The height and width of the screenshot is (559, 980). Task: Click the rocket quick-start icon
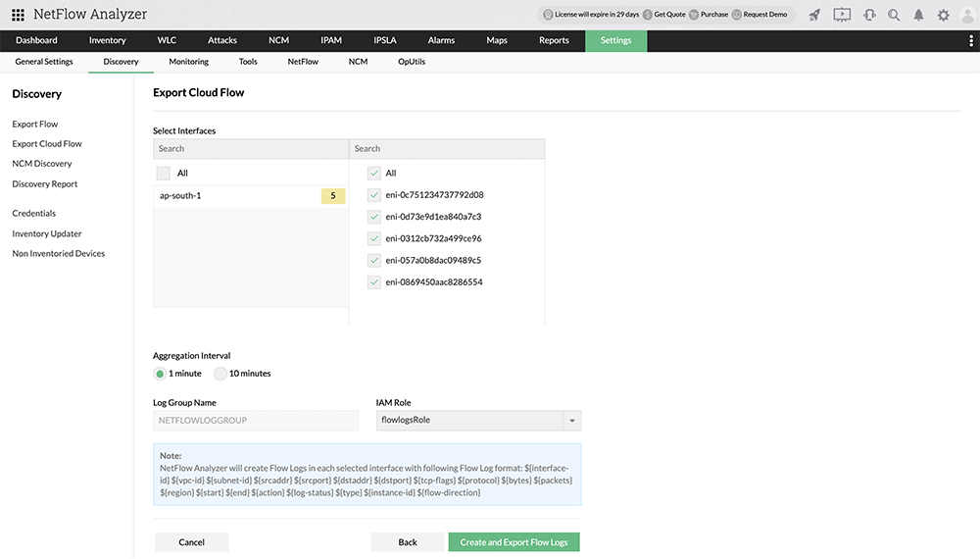(x=815, y=15)
